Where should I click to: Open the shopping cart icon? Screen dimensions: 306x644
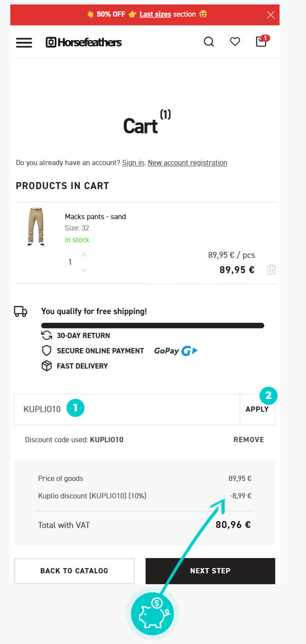(x=261, y=42)
